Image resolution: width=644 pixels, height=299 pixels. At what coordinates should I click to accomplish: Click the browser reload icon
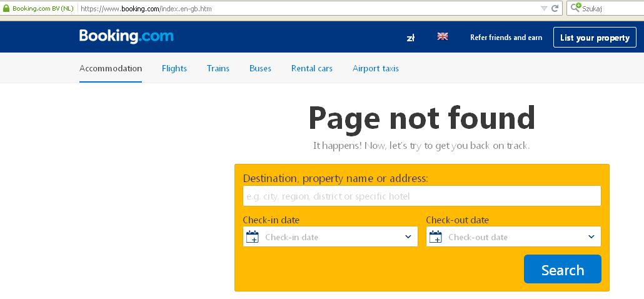pyautogui.click(x=555, y=8)
